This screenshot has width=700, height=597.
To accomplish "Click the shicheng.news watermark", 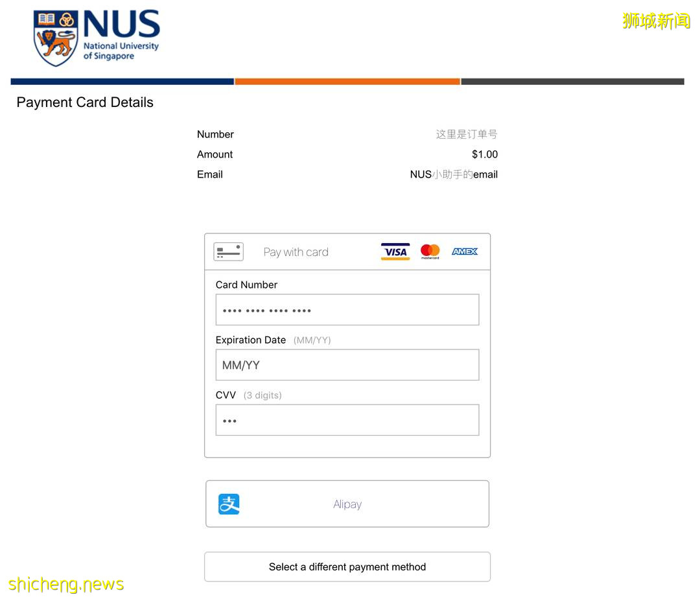I will [x=66, y=584].
